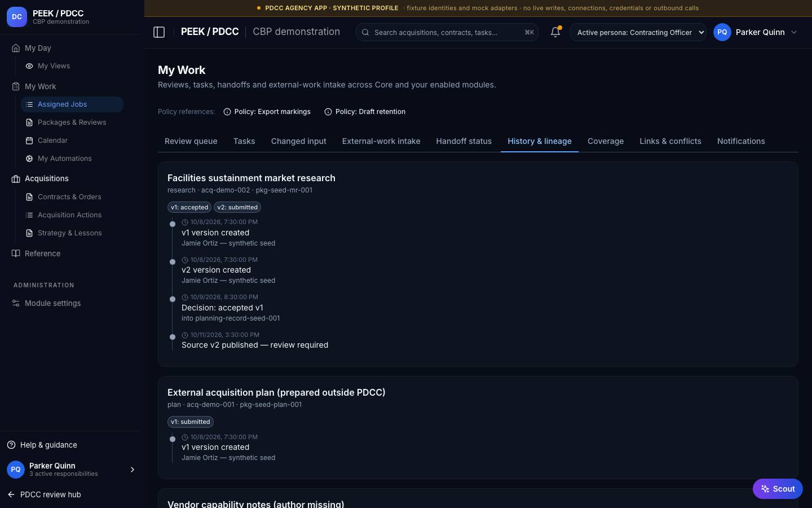Screen dimensions: 812x508
Task: Click the Acquisitions briefcase icon
Action: (16, 179)
